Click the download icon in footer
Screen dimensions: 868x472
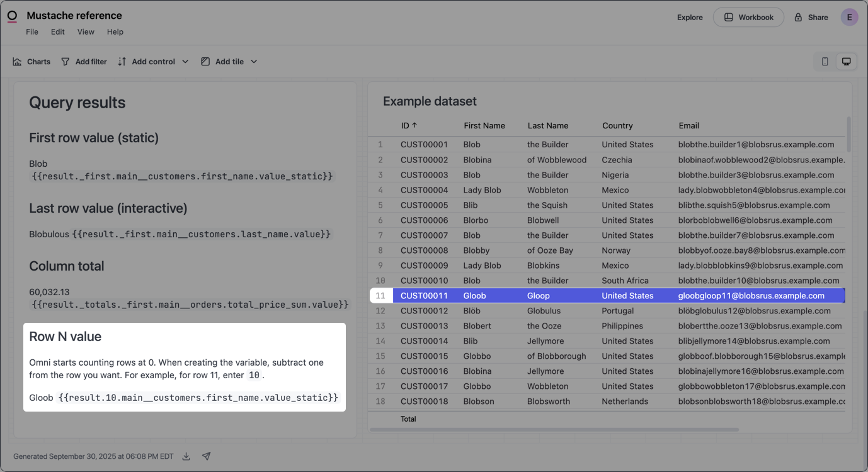186,456
